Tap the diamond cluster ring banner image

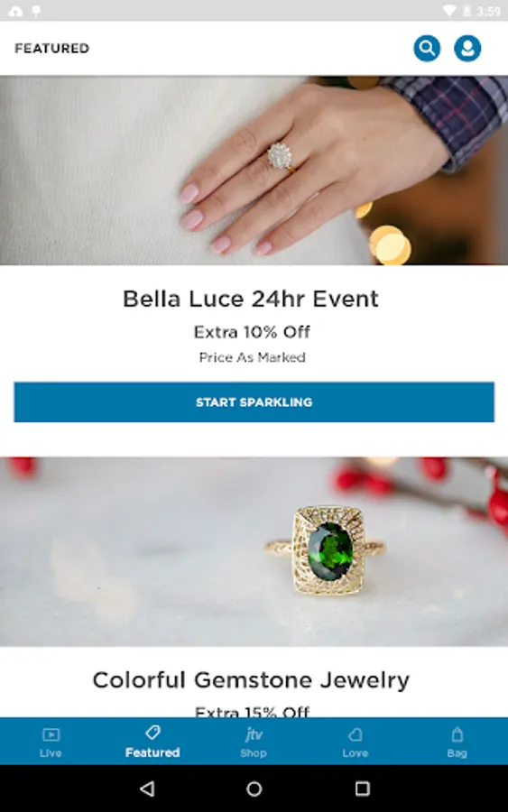(x=254, y=171)
